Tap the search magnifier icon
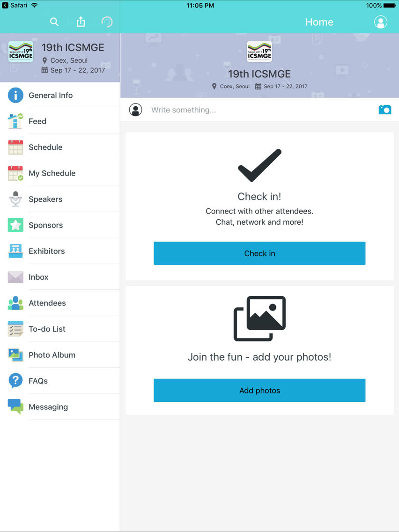This screenshot has width=399, height=532. point(54,22)
